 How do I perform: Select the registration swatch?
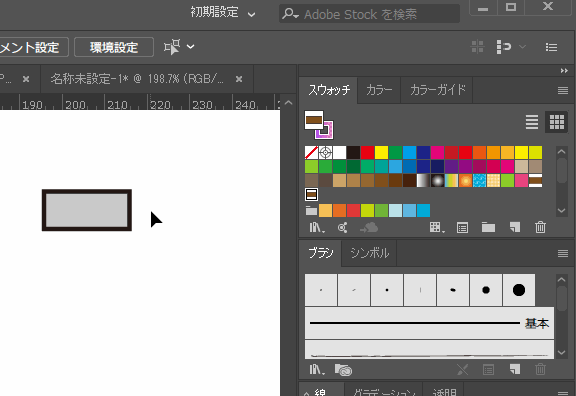click(x=325, y=152)
